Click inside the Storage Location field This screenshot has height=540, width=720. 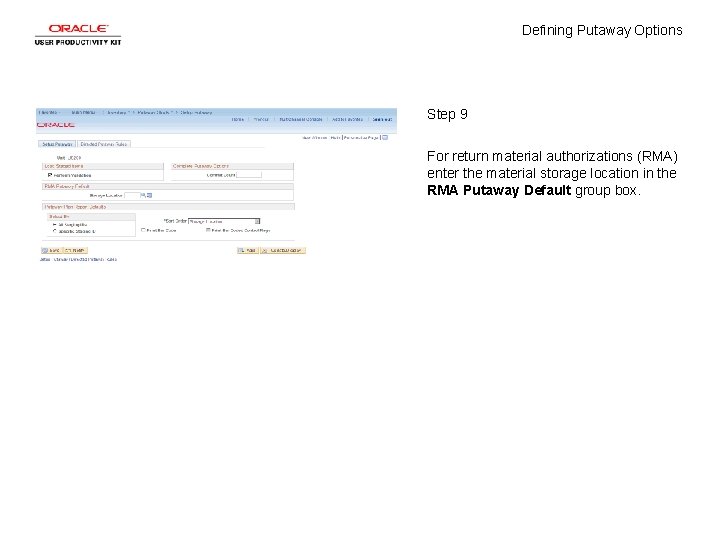tap(132, 196)
